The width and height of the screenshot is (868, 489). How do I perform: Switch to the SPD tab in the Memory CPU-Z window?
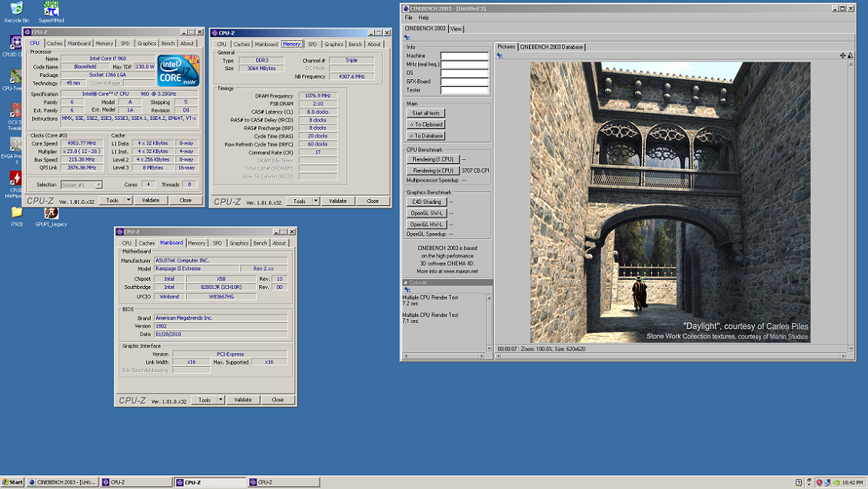[312, 45]
